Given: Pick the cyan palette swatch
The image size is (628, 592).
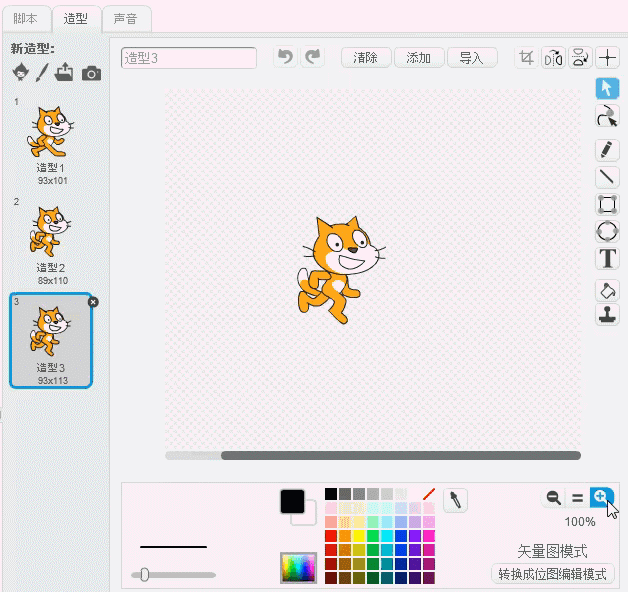Looking at the screenshot, I should click(x=386, y=536).
